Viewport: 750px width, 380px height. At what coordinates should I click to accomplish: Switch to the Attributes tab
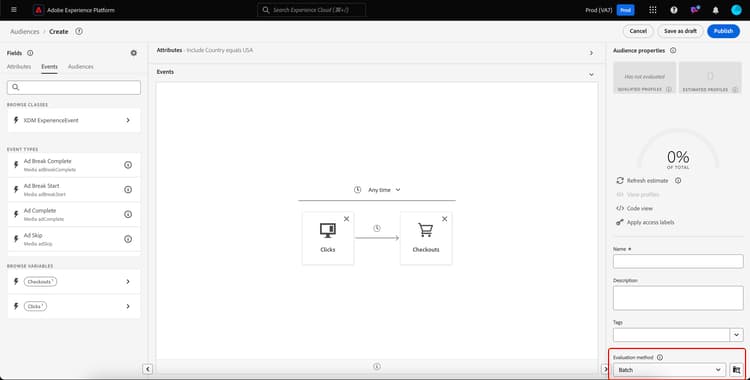[19, 67]
